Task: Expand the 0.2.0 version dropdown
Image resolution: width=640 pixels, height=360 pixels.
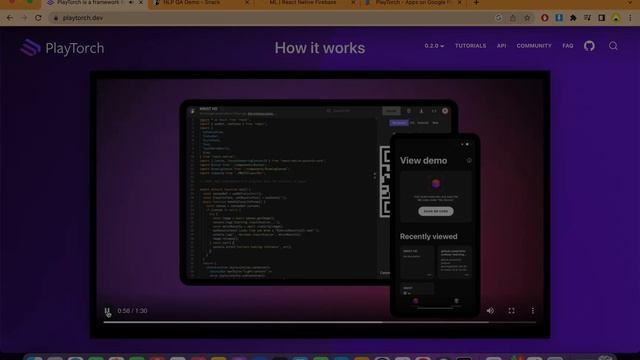Action: point(434,46)
